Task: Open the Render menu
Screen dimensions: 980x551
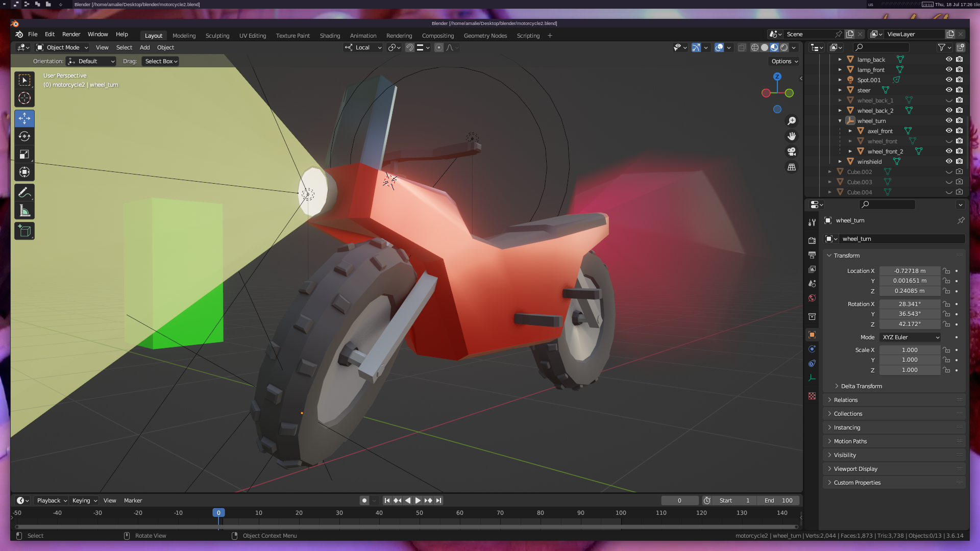Action: [x=71, y=34]
